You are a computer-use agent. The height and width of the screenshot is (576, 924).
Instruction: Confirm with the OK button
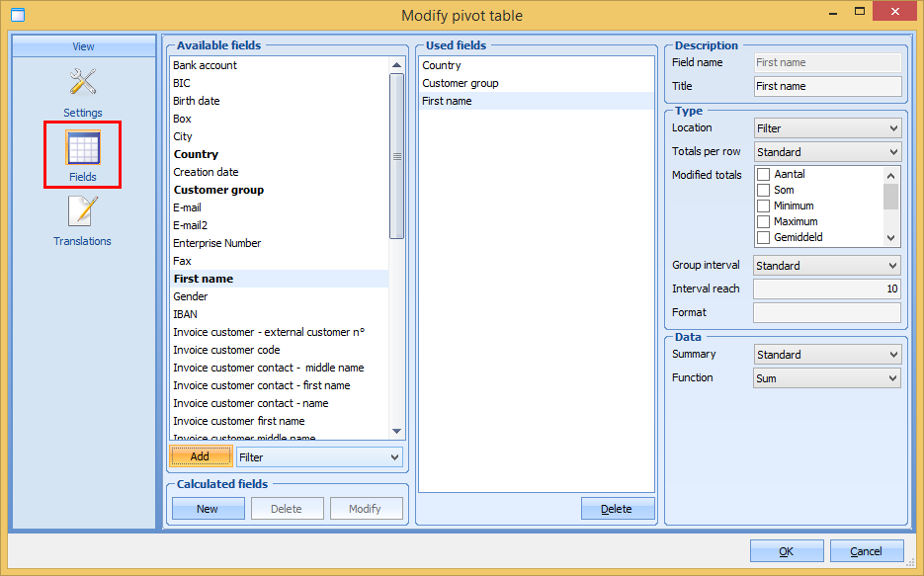[787, 551]
